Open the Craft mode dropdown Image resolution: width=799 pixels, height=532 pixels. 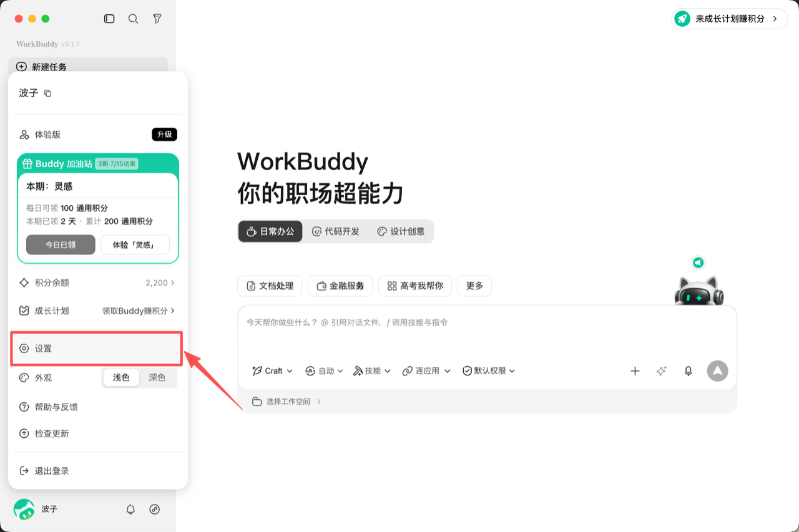point(272,371)
